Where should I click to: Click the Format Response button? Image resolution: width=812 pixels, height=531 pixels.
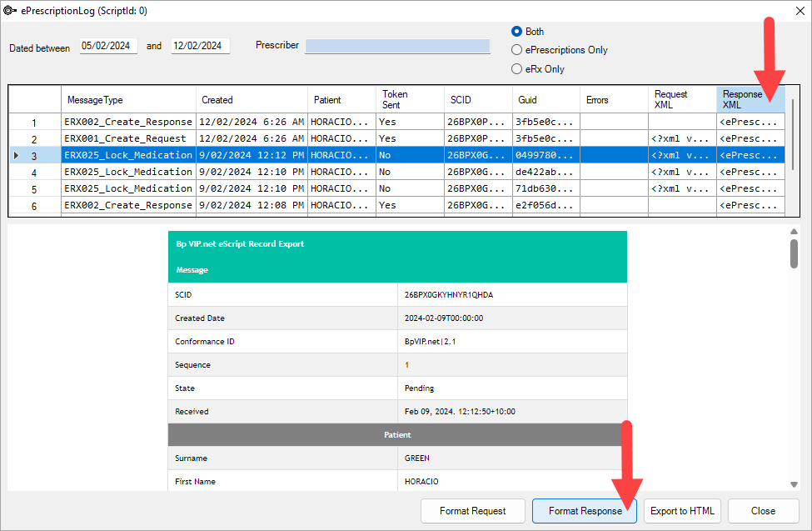click(585, 511)
